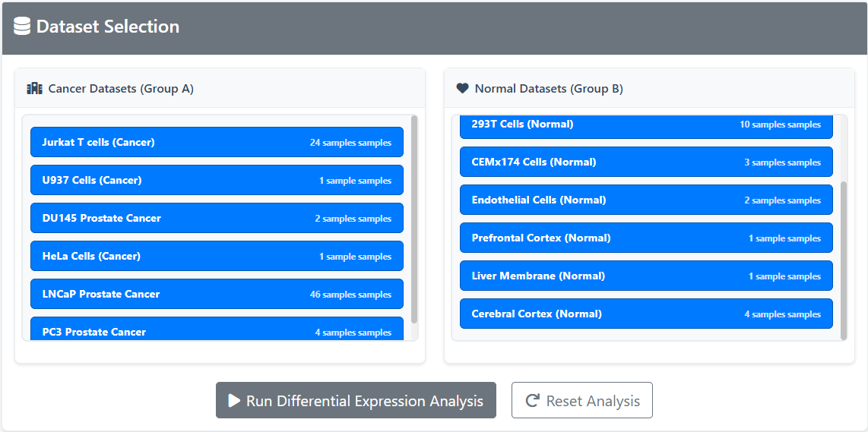This screenshot has width=868, height=432.
Task: Click the 46 samples count label
Action: (350, 295)
